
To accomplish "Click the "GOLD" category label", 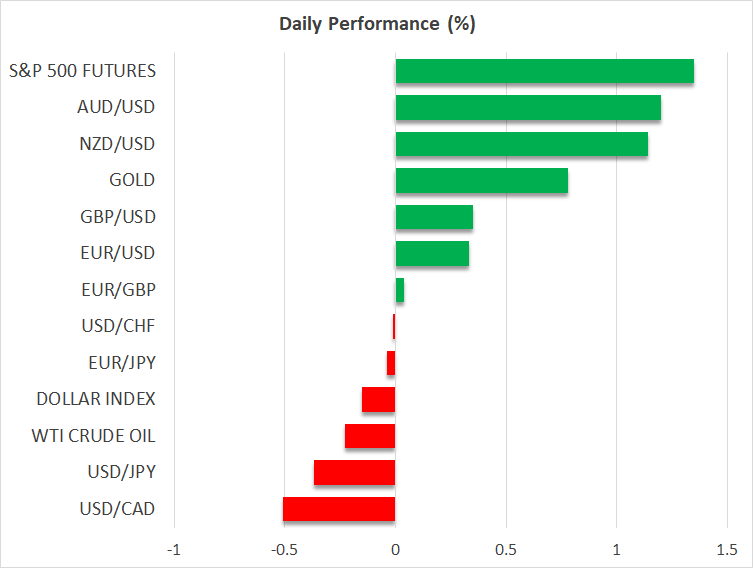I will (132, 180).
